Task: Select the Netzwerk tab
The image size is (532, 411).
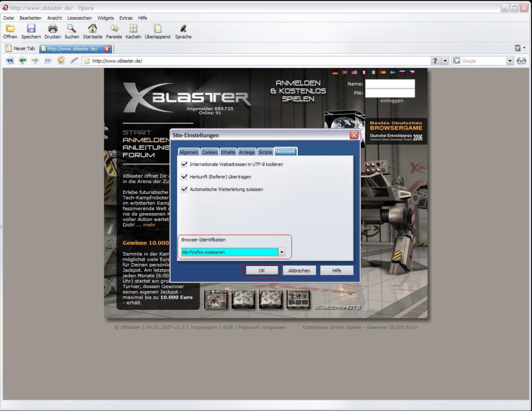Action: point(285,152)
